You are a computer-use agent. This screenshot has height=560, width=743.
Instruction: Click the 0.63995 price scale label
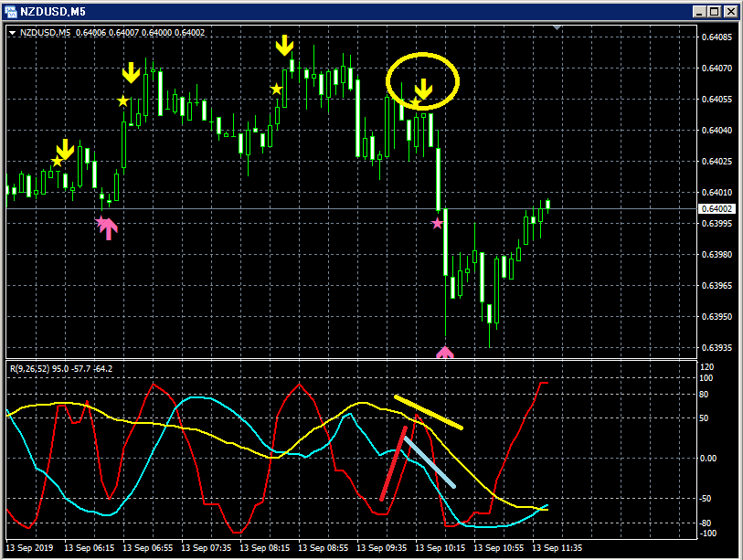point(716,224)
